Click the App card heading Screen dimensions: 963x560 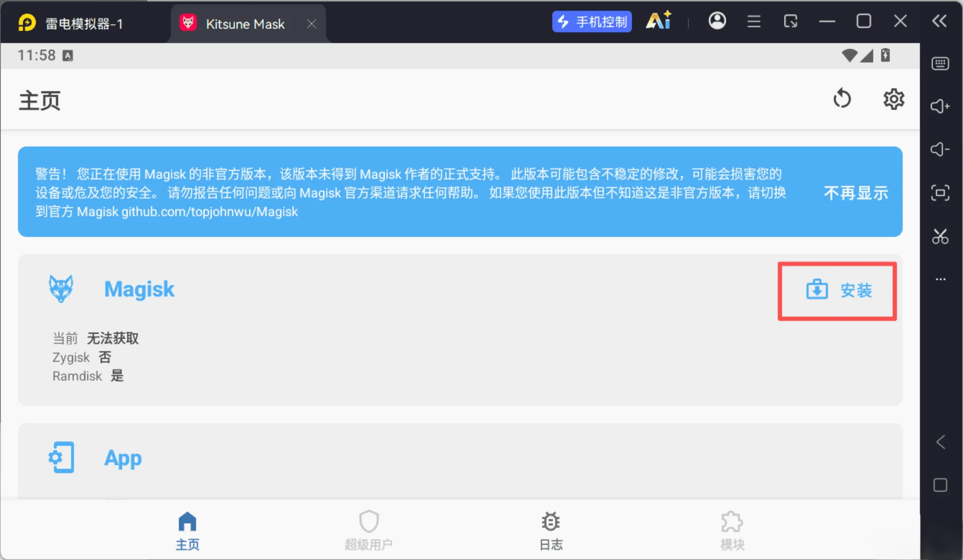[123, 458]
